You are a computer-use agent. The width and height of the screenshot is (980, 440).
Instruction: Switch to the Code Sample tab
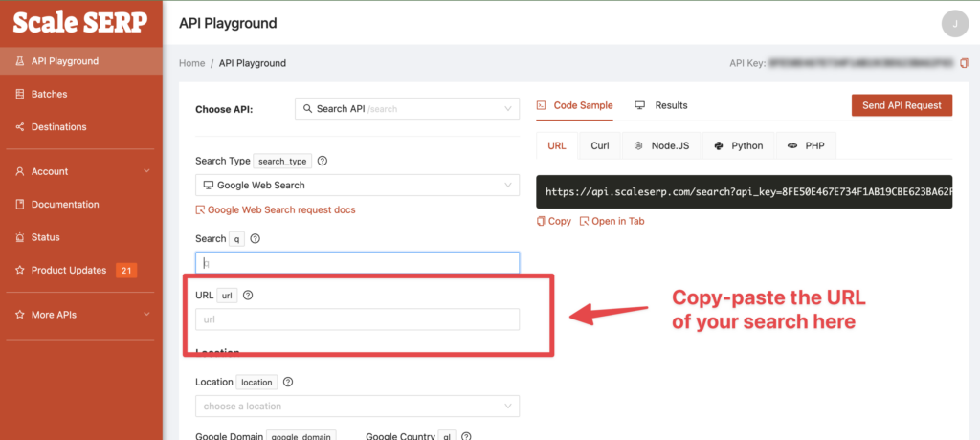pyautogui.click(x=575, y=105)
